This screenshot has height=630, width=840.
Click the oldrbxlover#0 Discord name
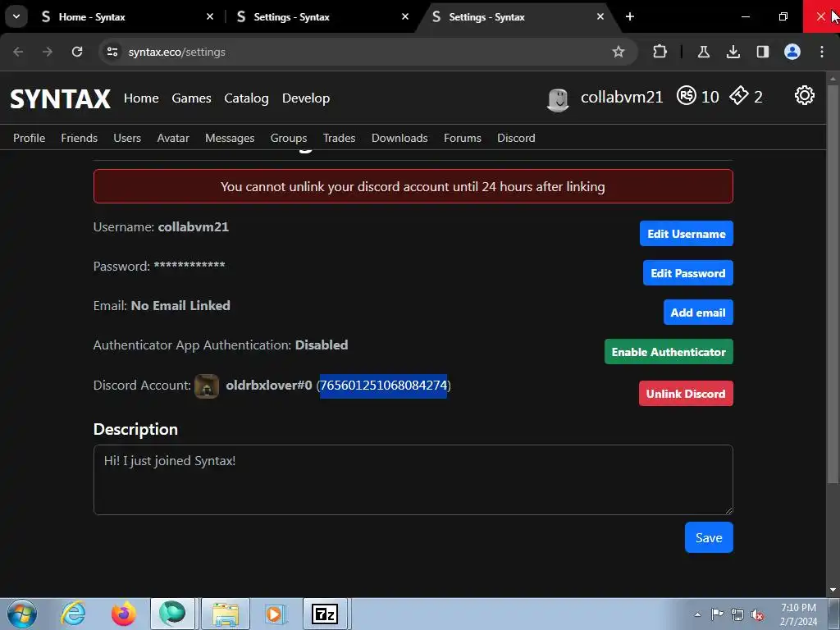click(x=269, y=386)
